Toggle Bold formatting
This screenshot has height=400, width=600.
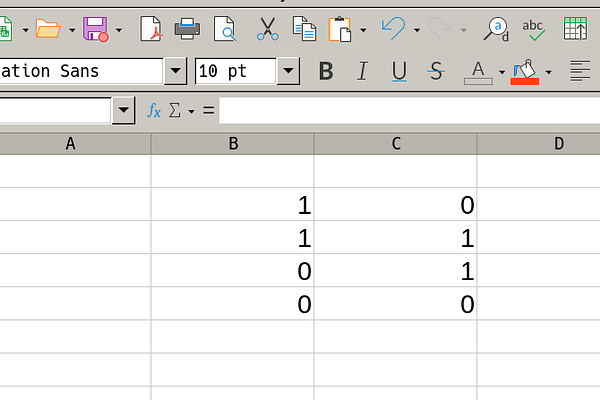click(326, 71)
